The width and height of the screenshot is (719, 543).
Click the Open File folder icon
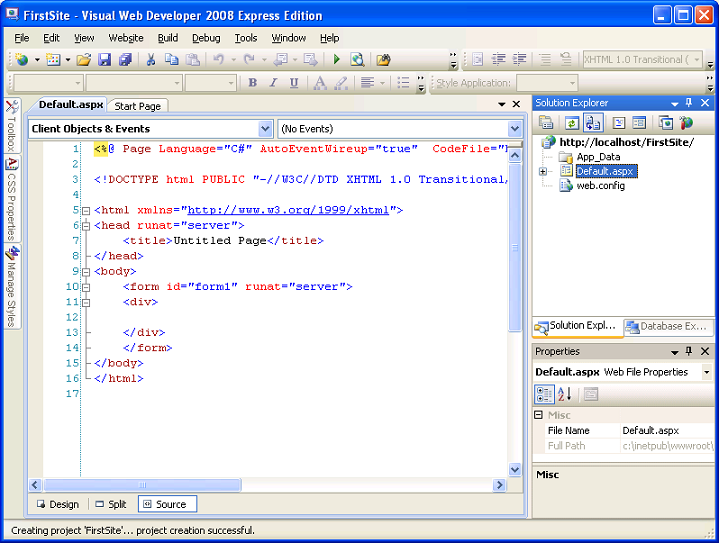point(84,60)
